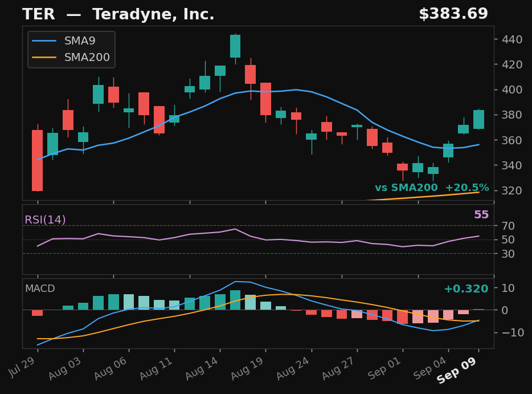532x394 pixels.
Task: Click the SMA9 legend label
Action: coord(80,40)
